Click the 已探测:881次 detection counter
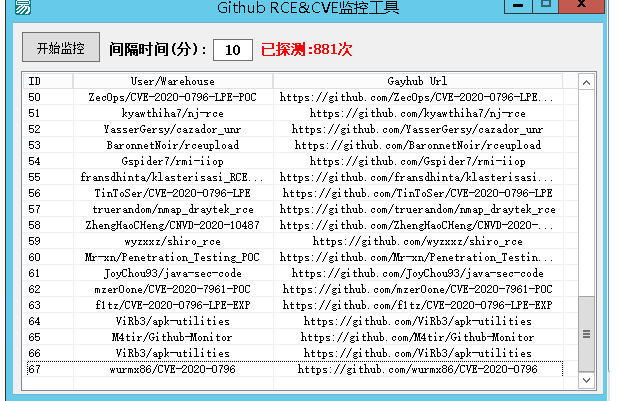The width and height of the screenshot is (618, 401). [306, 49]
